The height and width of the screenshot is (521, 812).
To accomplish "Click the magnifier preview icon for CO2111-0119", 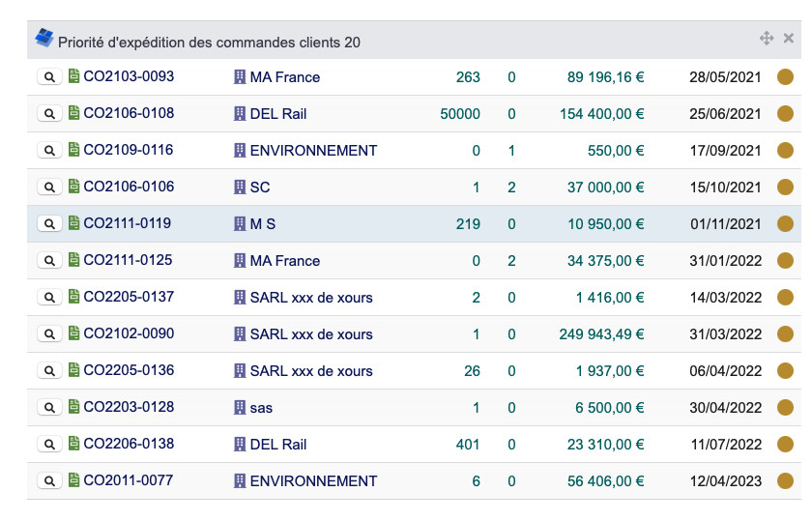I will [x=48, y=224].
